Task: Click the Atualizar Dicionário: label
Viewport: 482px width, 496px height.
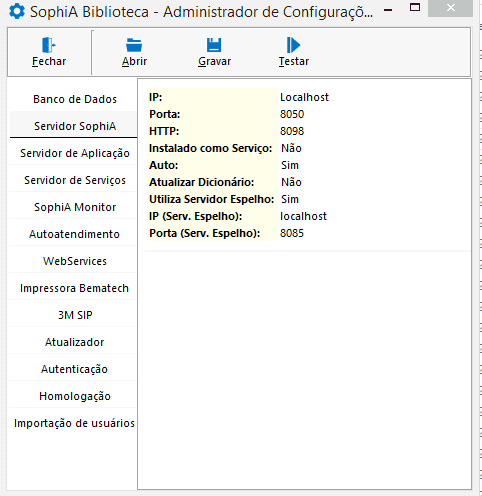Action: pyautogui.click(x=202, y=182)
